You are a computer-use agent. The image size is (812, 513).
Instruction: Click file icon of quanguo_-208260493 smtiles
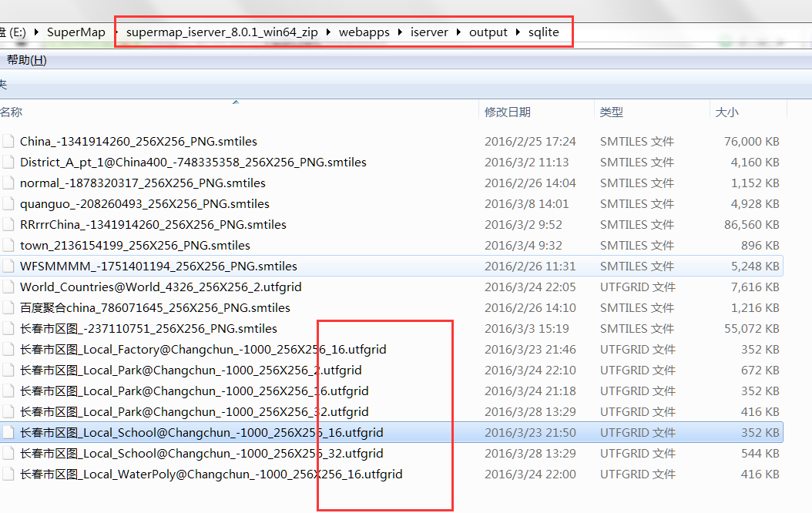[8, 203]
